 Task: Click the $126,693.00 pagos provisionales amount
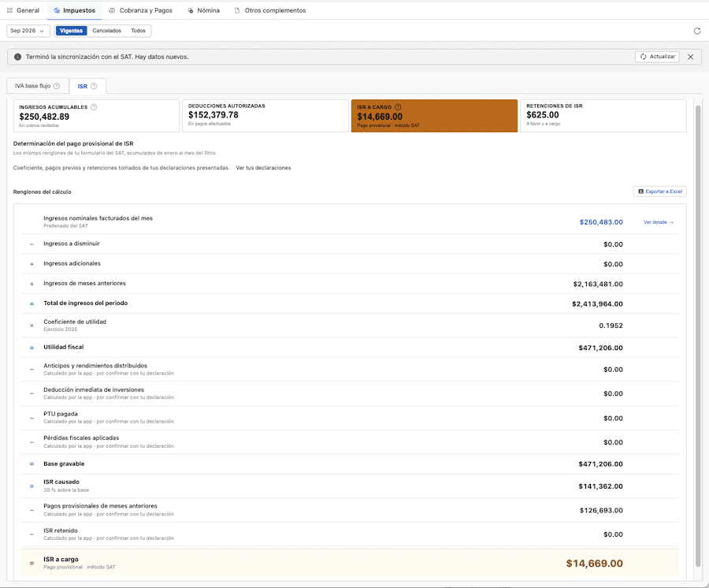(x=601, y=510)
